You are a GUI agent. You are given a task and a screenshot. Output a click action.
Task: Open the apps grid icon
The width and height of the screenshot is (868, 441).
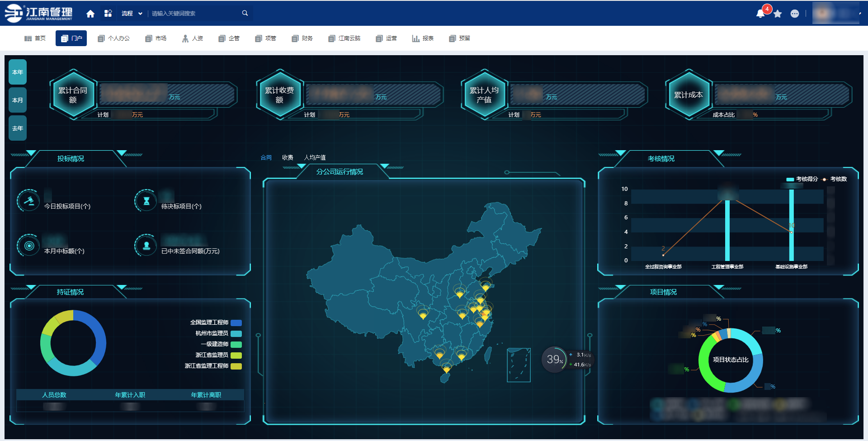click(x=108, y=14)
